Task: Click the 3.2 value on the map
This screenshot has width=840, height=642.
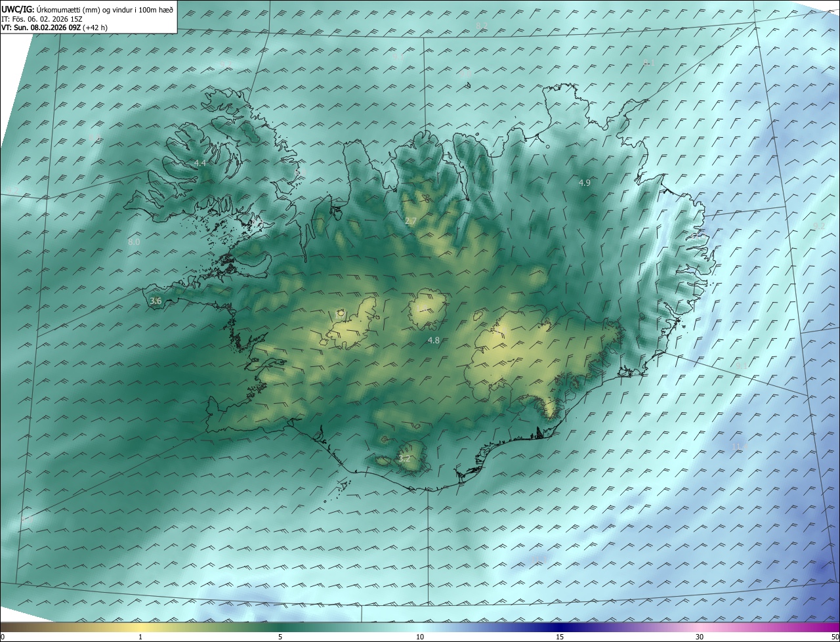Action: (404, 458)
